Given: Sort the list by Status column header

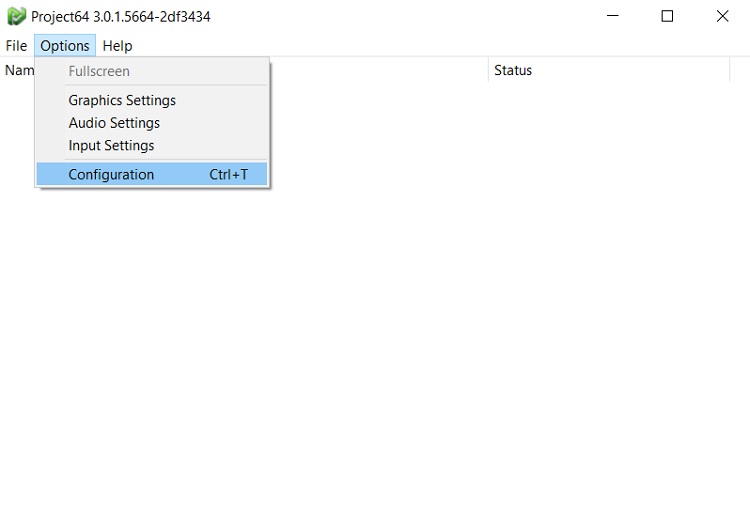Looking at the screenshot, I should pos(513,70).
